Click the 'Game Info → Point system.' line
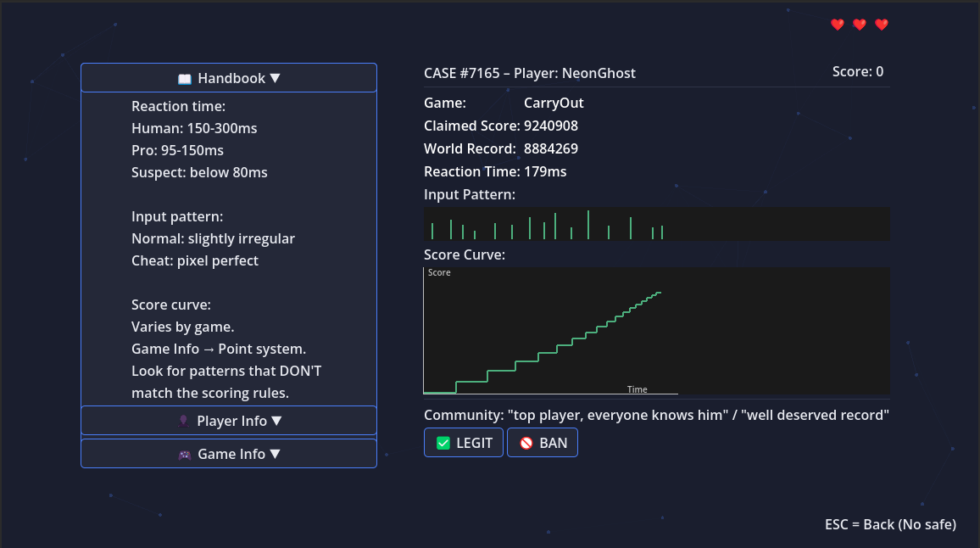 (219, 349)
